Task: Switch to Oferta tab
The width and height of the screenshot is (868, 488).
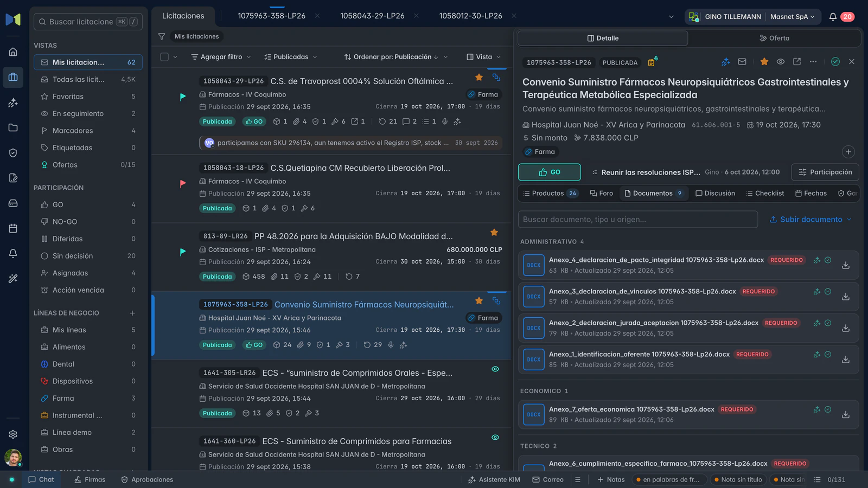Action: pyautogui.click(x=774, y=38)
